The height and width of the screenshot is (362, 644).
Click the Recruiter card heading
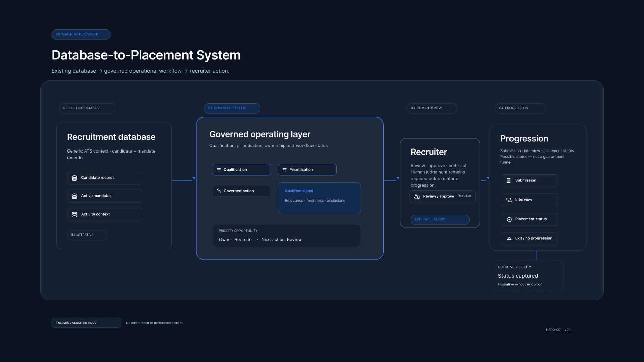429,152
